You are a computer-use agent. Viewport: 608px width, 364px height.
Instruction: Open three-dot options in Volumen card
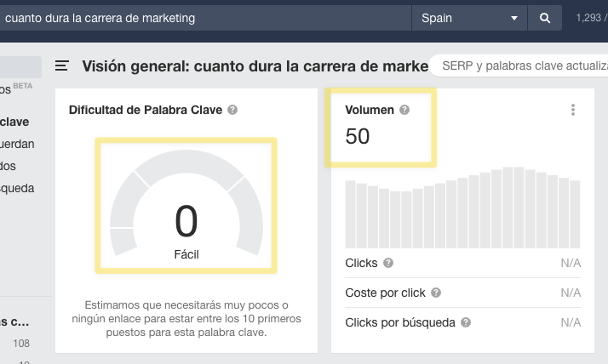[573, 110]
